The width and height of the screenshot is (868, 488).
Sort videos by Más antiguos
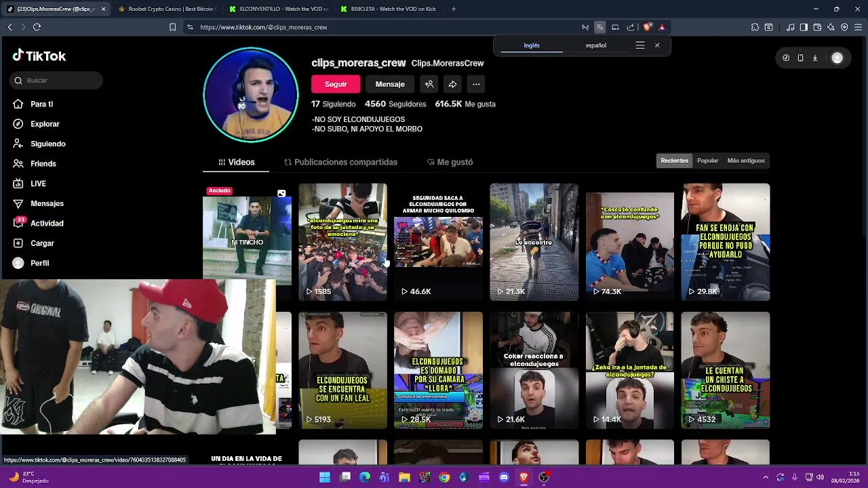click(x=746, y=161)
